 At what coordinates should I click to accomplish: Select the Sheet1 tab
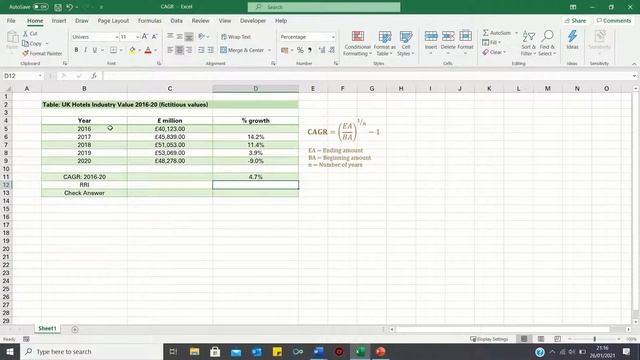(47, 329)
